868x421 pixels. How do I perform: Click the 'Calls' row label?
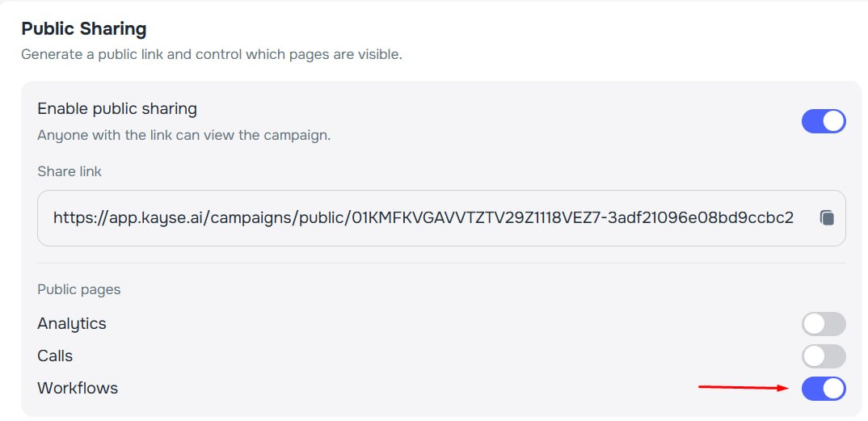click(55, 356)
